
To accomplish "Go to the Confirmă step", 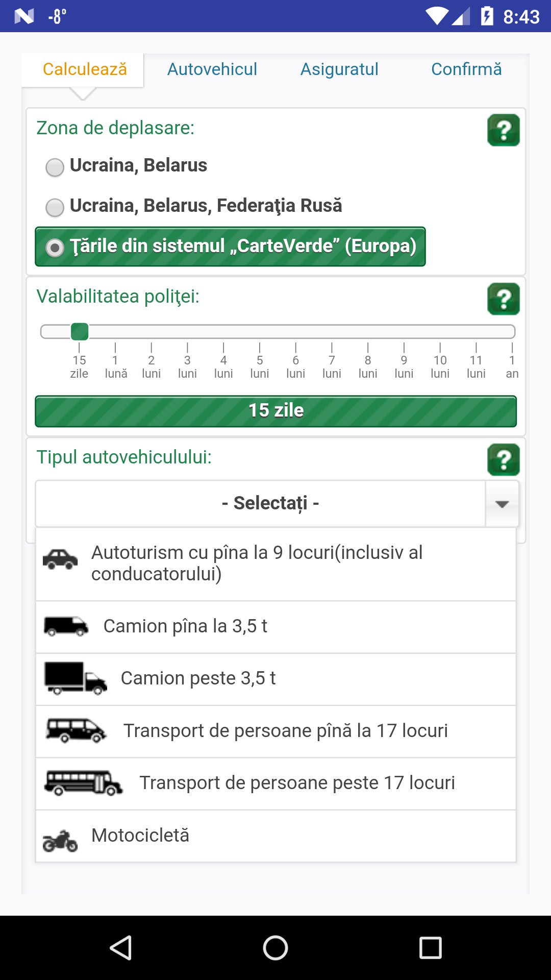I will 466,69.
